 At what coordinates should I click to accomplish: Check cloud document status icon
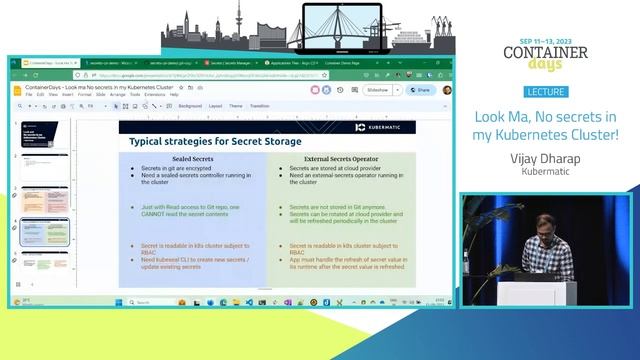coord(200,87)
